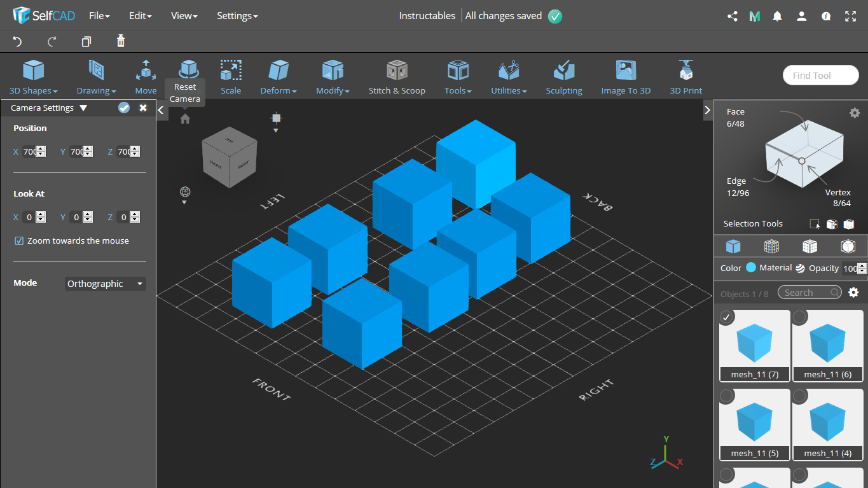
Task: Click the Delete trash icon
Action: pyautogui.click(x=121, y=41)
